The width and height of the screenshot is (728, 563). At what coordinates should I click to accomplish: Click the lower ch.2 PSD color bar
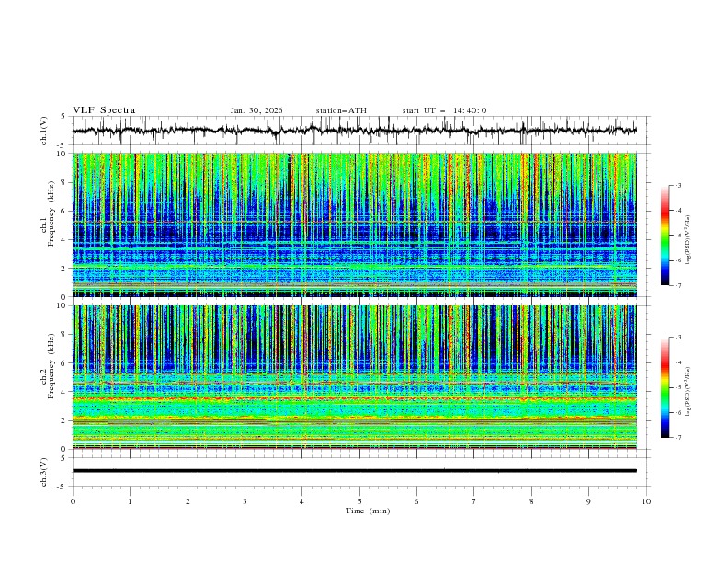coord(665,386)
